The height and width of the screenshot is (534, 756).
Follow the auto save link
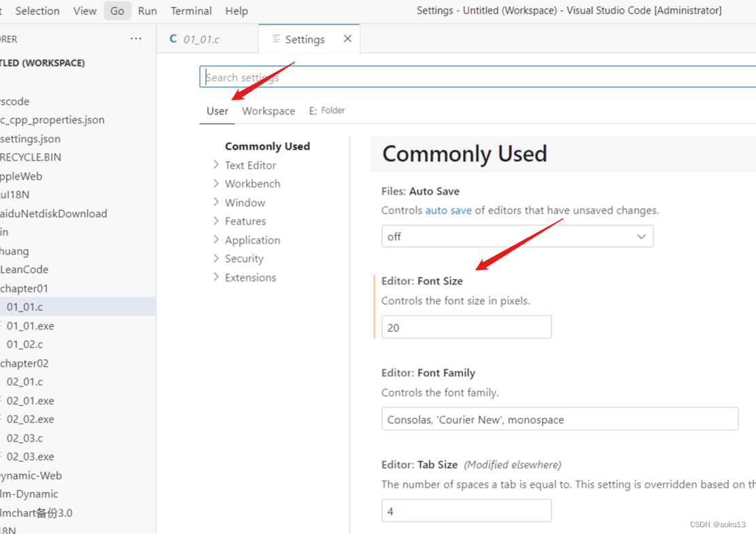point(449,210)
